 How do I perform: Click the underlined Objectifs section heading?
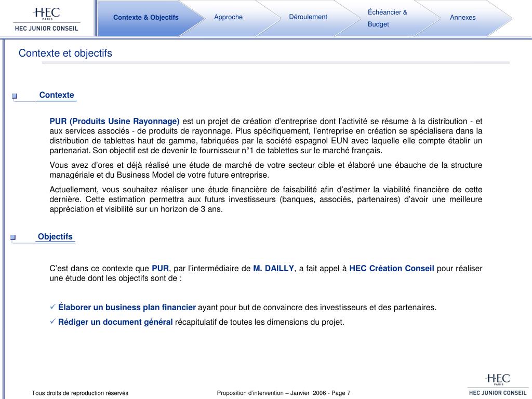coord(55,236)
